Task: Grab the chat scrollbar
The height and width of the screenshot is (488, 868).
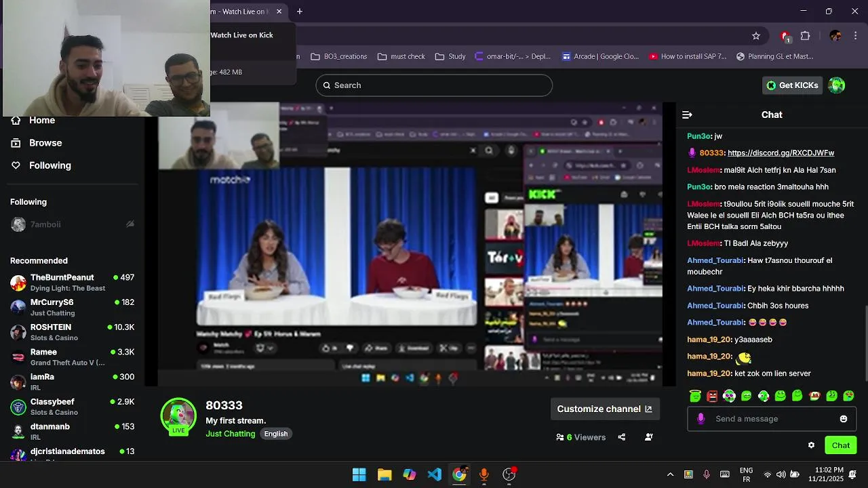Action: click(x=865, y=343)
